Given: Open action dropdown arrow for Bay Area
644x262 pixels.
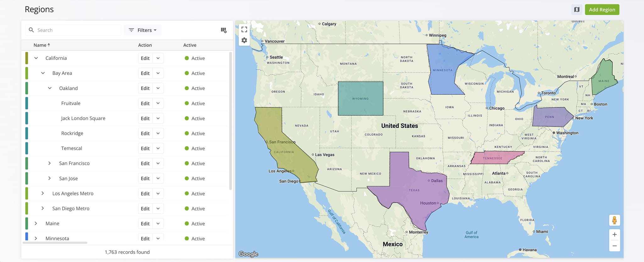Looking at the screenshot, I should (158, 73).
